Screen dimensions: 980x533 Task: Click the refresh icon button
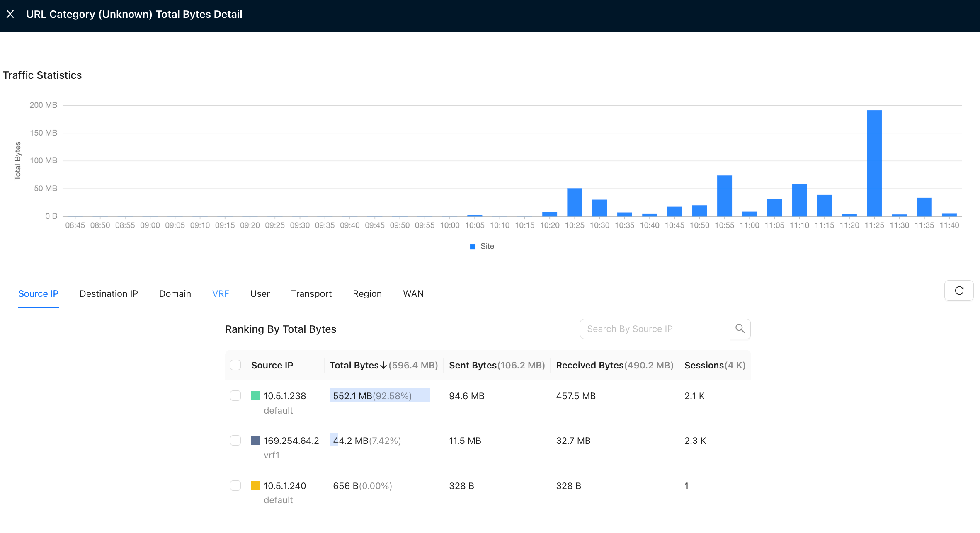click(959, 291)
